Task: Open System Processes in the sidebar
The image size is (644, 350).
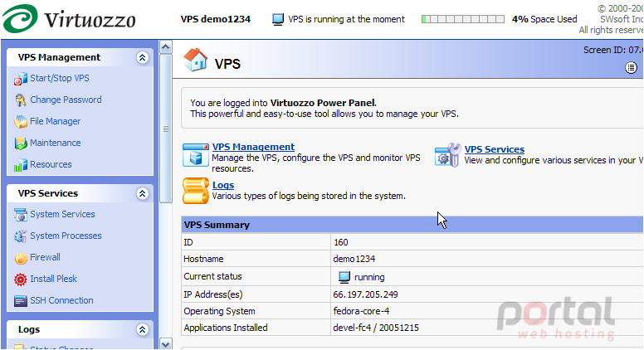Action: [x=66, y=236]
